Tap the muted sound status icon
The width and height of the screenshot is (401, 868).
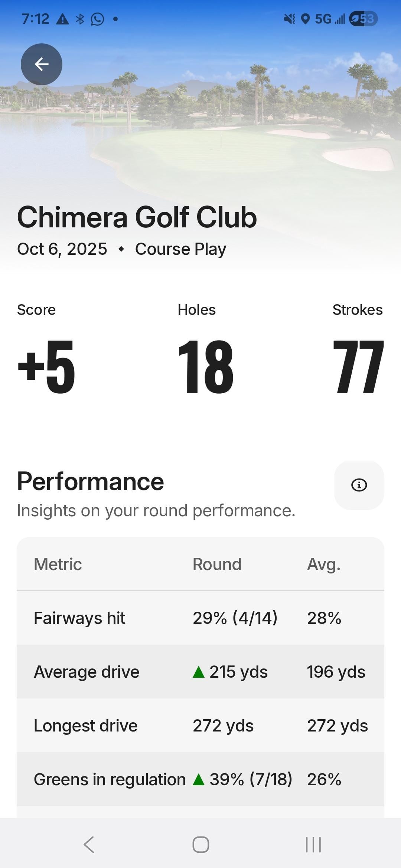pyautogui.click(x=289, y=19)
